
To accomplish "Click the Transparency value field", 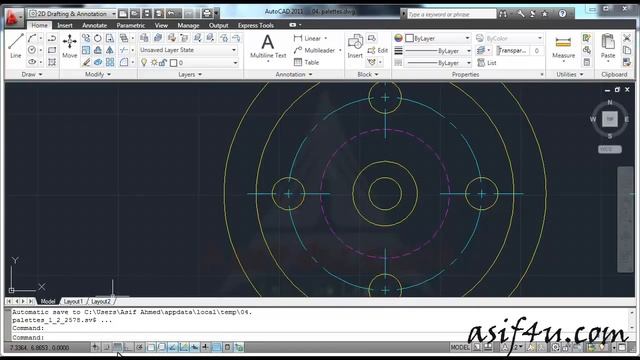I will point(537,51).
